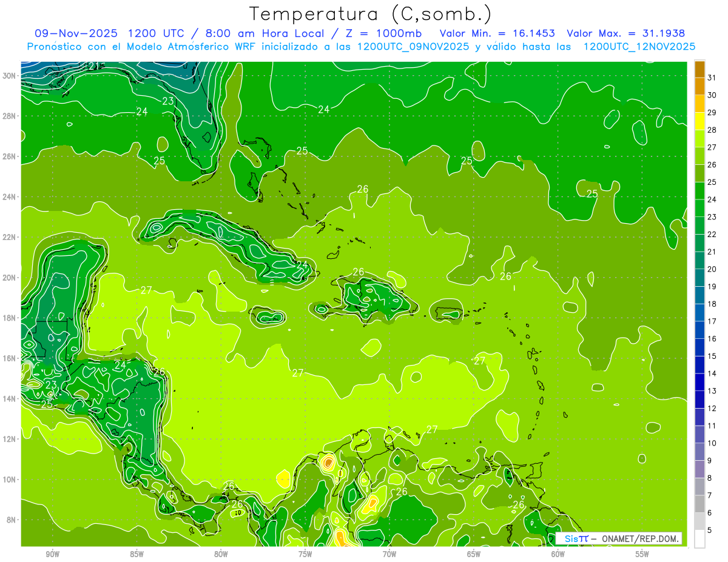Select the color legend value 18
This screenshot has height=562, width=728.
pyautogui.click(x=712, y=304)
